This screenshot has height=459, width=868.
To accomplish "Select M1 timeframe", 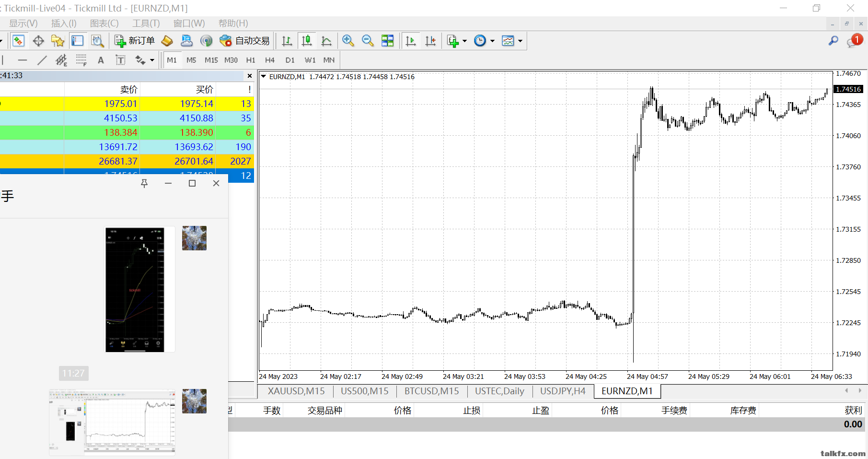I will coord(172,60).
